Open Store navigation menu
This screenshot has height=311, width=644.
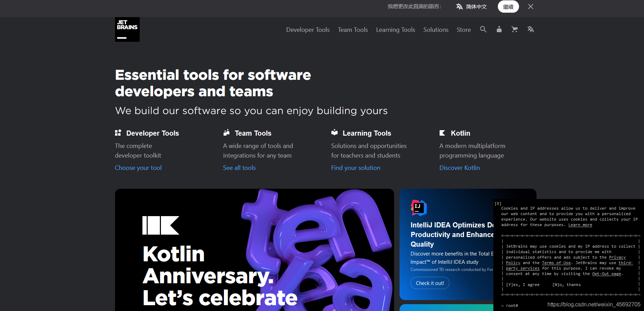pyautogui.click(x=464, y=30)
